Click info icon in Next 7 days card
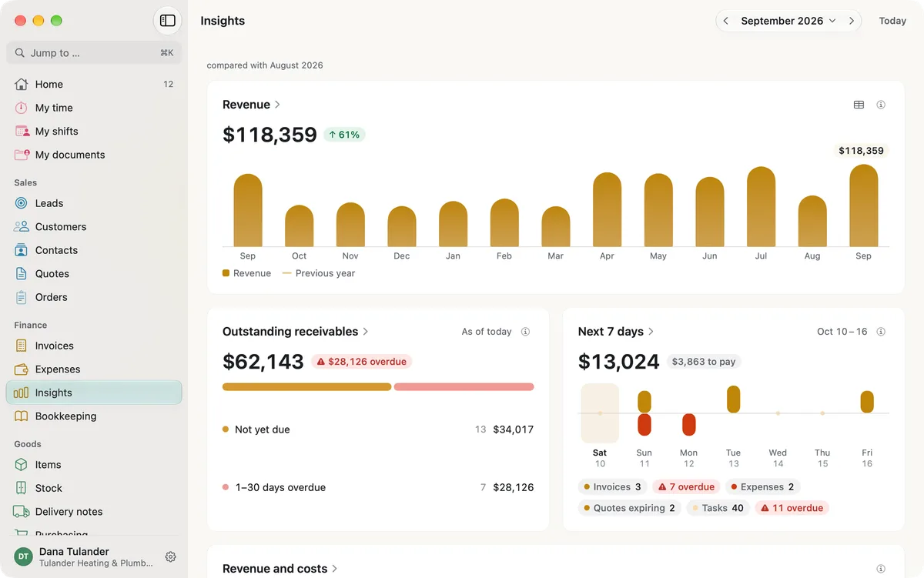 coord(881,332)
